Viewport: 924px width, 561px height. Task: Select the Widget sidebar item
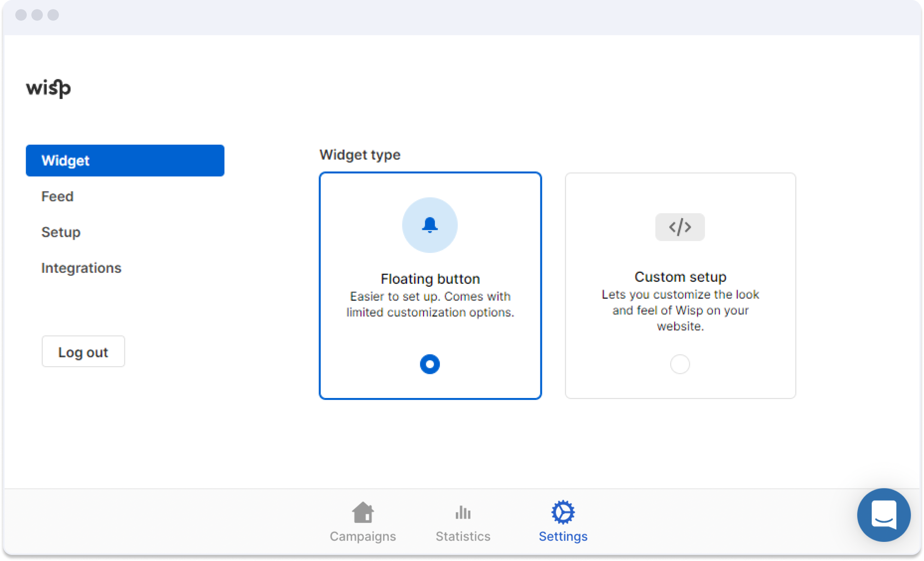pos(125,161)
